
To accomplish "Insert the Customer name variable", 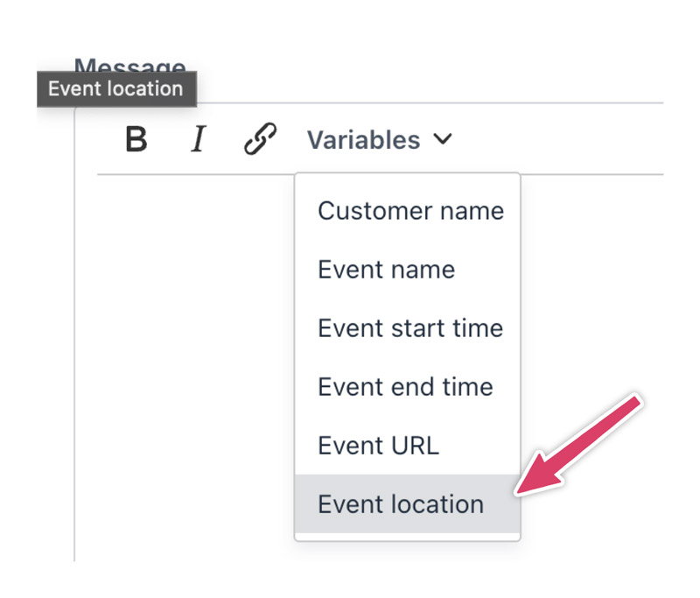I will pos(410,211).
